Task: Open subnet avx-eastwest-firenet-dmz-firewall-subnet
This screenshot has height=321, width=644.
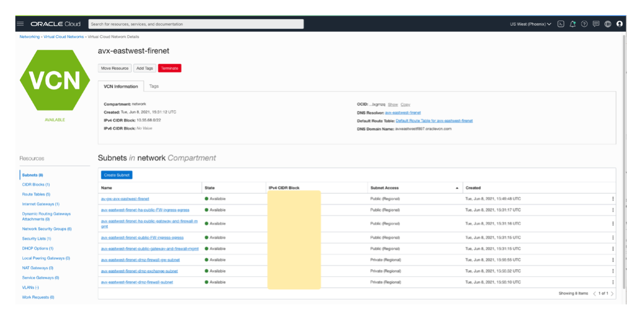Action: tap(137, 282)
